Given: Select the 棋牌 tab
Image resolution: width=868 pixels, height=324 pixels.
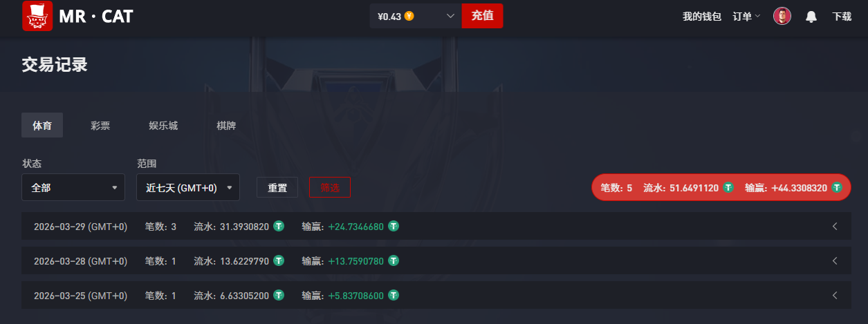Looking at the screenshot, I should [226, 126].
